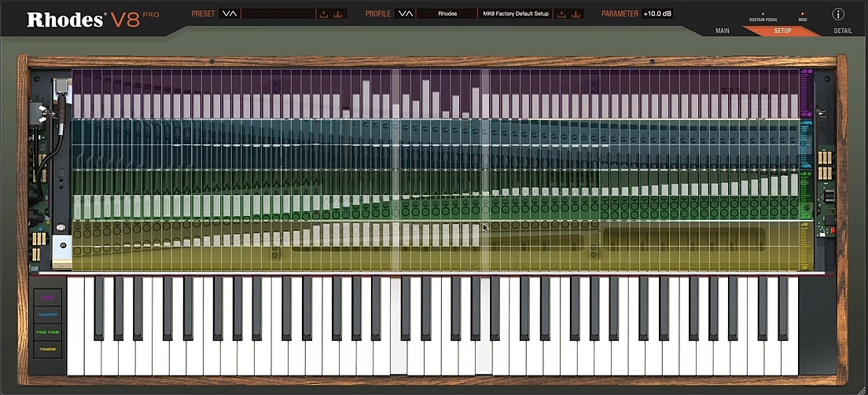This screenshot has height=395, width=868.
Task: Click the +100% scale label
Action: point(807,123)
